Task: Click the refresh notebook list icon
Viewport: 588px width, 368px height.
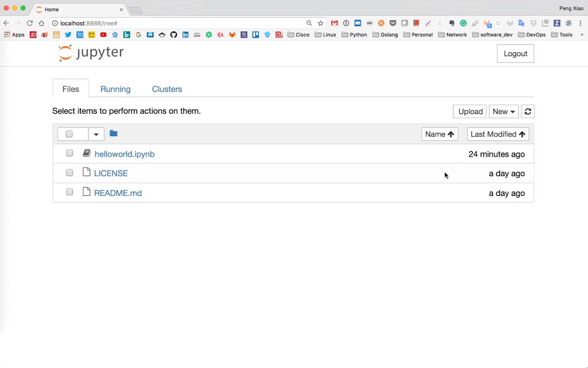Action: [x=528, y=111]
